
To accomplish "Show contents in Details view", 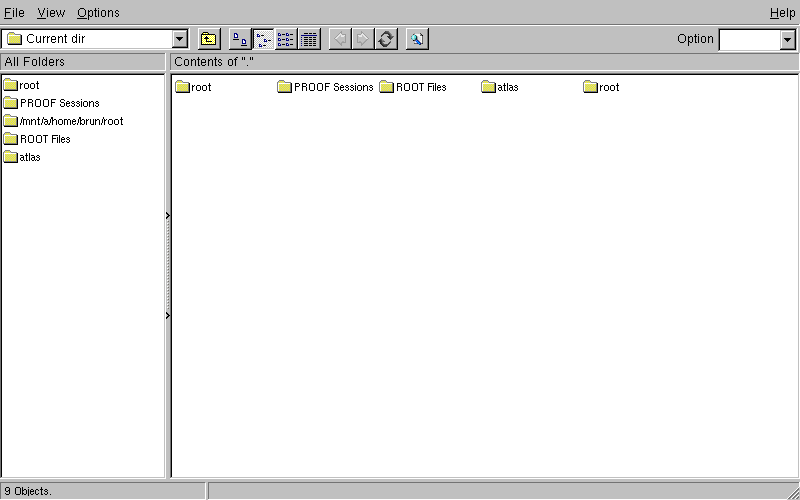I will pos(309,39).
